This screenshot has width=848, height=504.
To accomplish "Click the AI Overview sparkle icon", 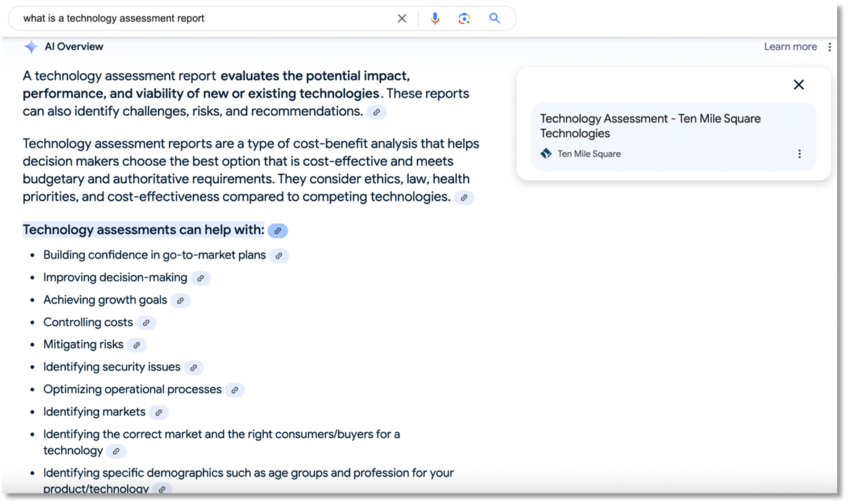I will click(30, 47).
